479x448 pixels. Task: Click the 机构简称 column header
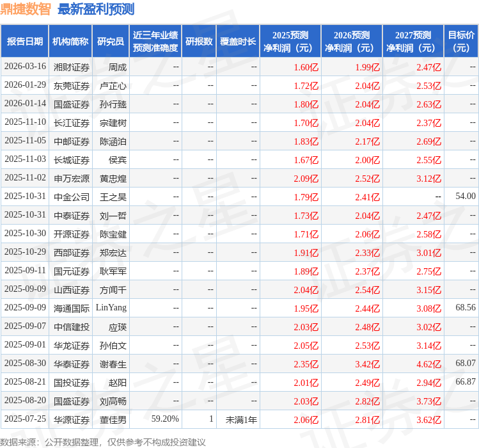(70, 42)
